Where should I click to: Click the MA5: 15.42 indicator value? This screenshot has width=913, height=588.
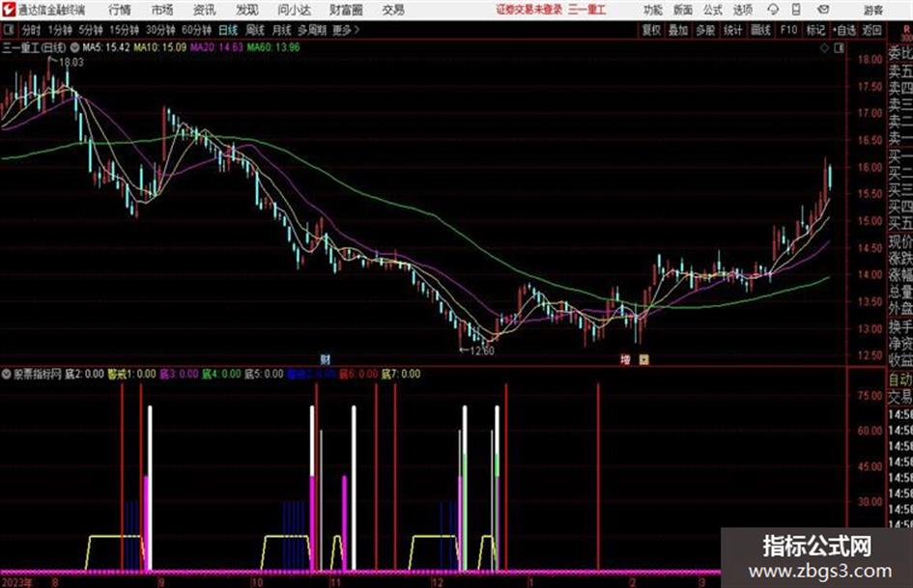pyautogui.click(x=106, y=47)
